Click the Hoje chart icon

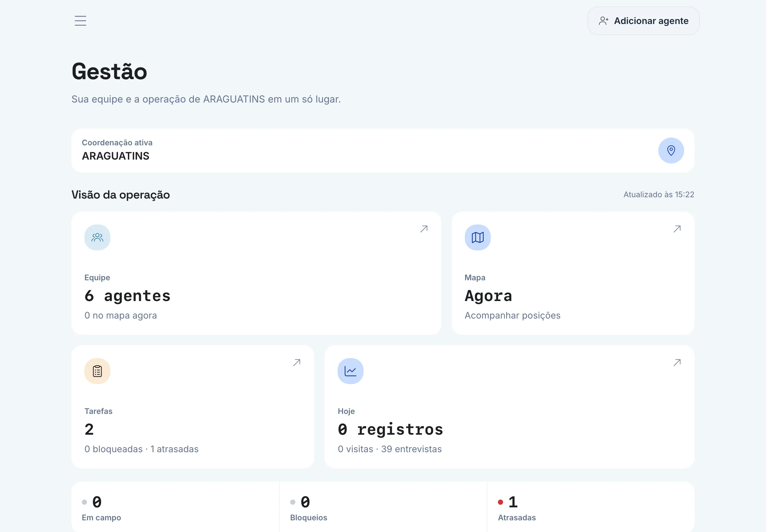(x=351, y=371)
